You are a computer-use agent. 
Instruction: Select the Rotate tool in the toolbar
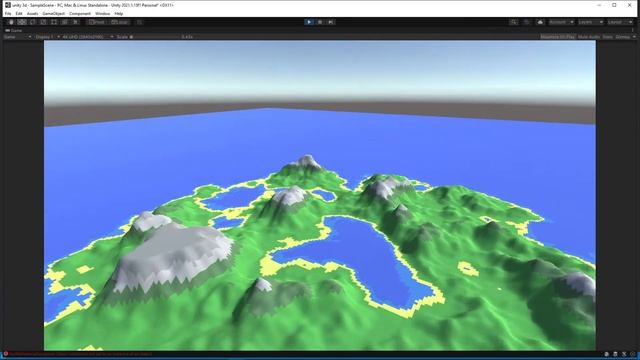[x=33, y=22]
